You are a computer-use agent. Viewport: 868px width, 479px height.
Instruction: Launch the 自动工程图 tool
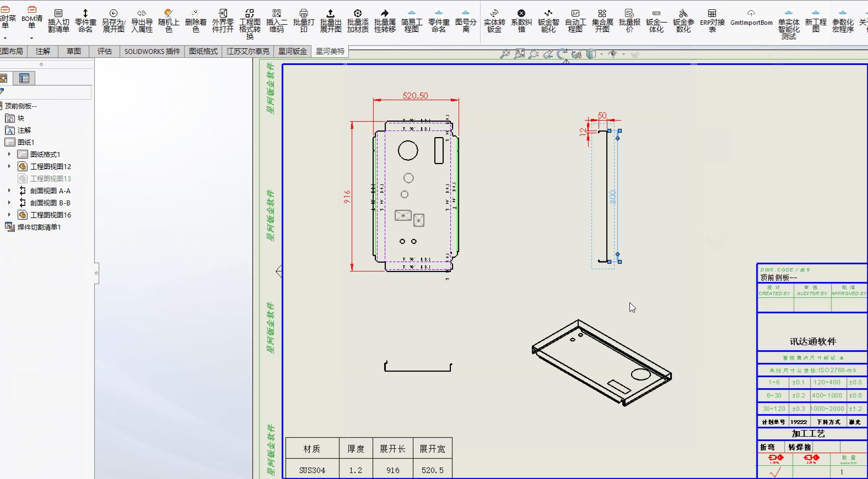point(575,20)
